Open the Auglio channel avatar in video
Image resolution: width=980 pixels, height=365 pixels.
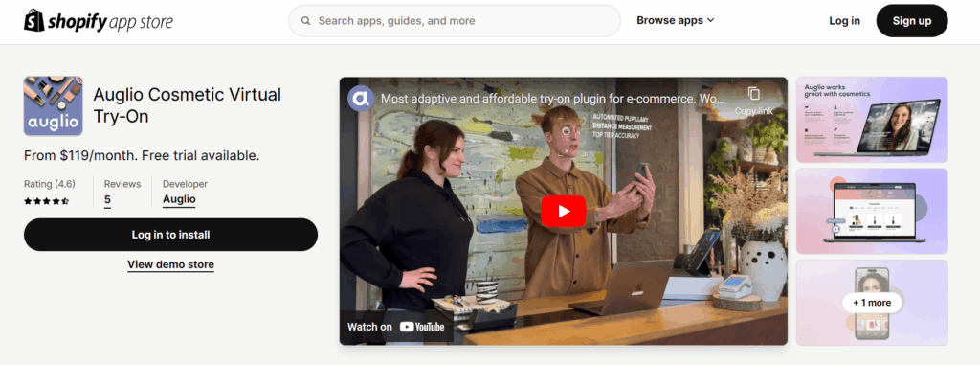click(x=361, y=99)
